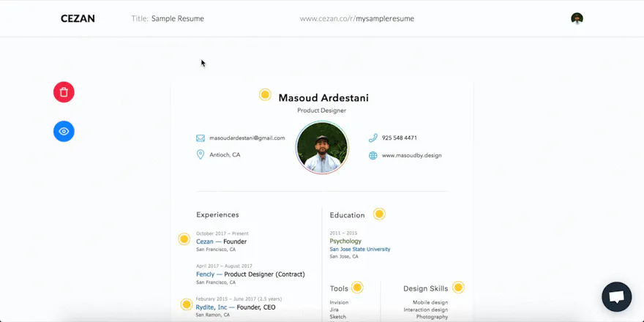
Task: Click October 2017 – Present date
Action: click(x=222, y=233)
